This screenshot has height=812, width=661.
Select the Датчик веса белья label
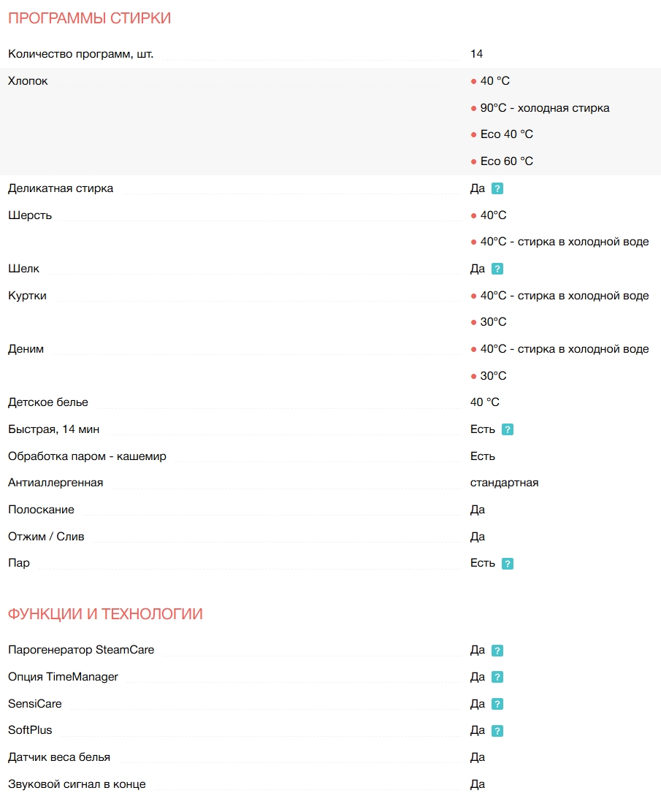(x=59, y=757)
